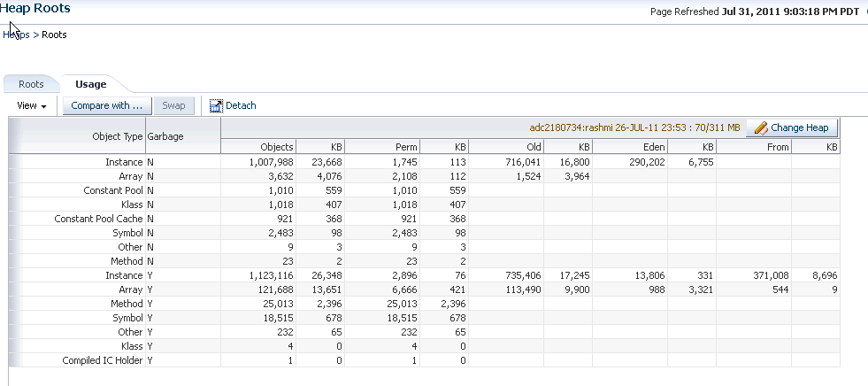
Task: Click the Eden value 13,806
Action: point(649,275)
